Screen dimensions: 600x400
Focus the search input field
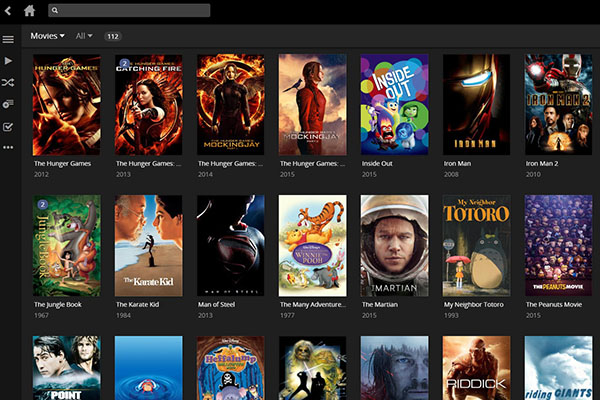pyautogui.click(x=129, y=10)
